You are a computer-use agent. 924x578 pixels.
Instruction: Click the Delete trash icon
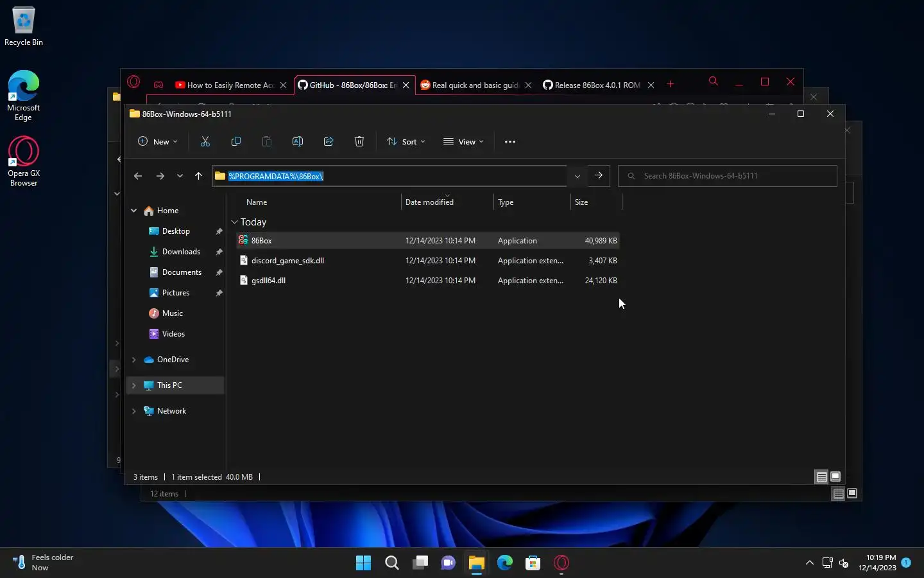[x=359, y=141]
